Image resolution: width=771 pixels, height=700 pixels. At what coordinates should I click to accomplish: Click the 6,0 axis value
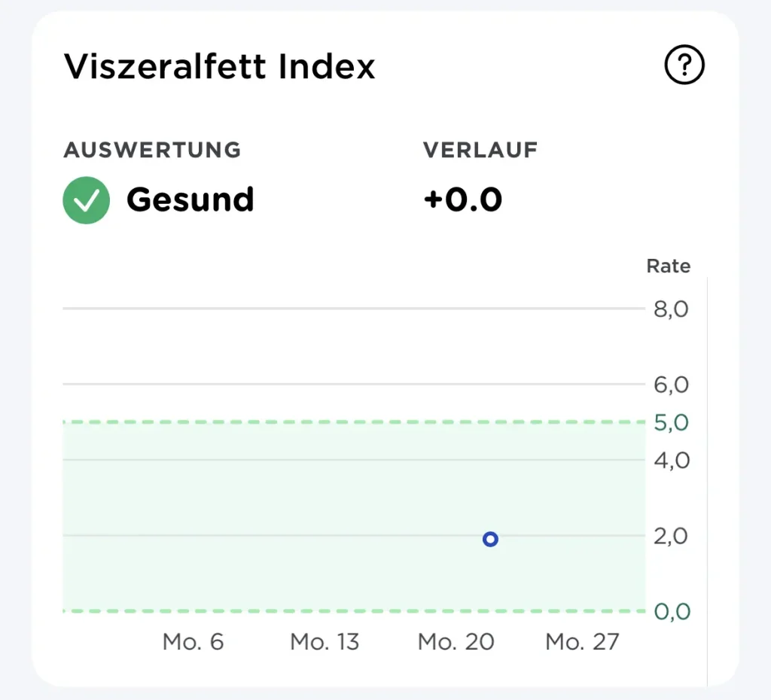(x=671, y=385)
